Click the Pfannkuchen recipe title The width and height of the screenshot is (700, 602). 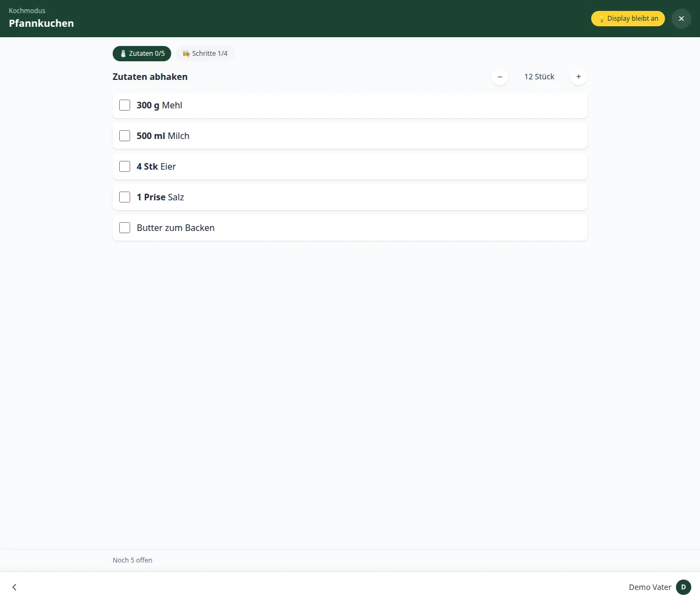[42, 24]
